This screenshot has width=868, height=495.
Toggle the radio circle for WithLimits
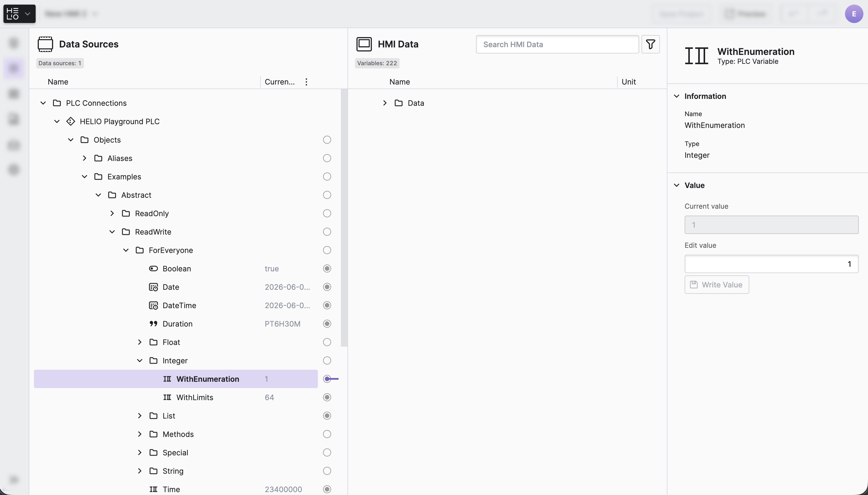coord(327,398)
